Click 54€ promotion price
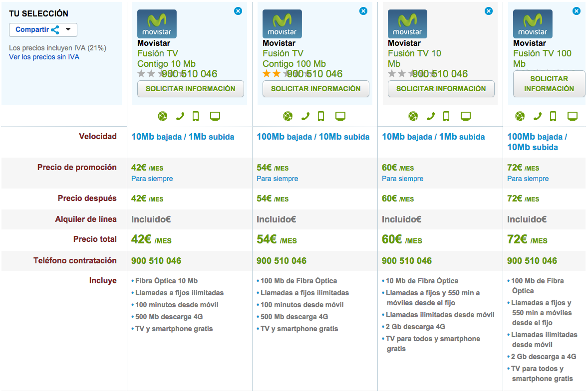Viewport: 588px width, 391px height. pos(272,168)
